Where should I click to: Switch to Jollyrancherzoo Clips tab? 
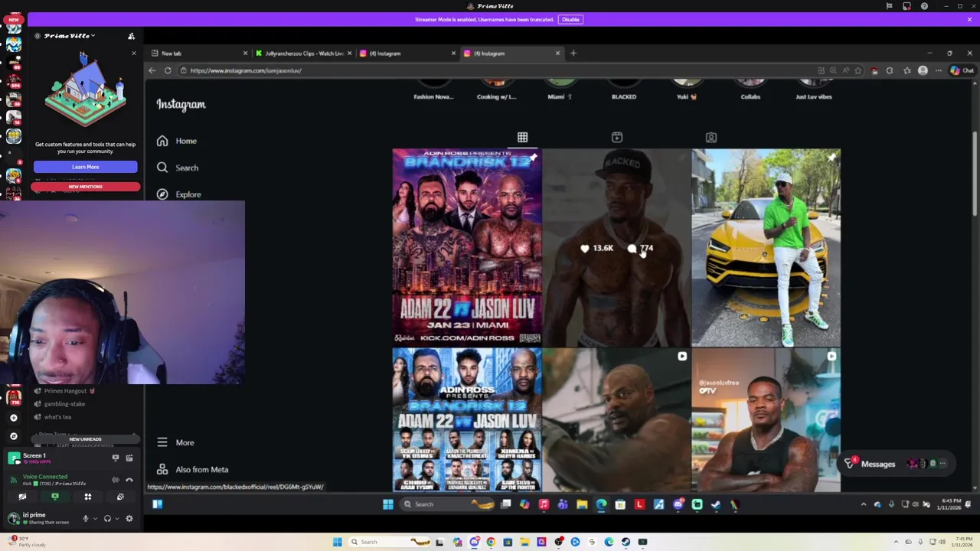[x=303, y=54]
